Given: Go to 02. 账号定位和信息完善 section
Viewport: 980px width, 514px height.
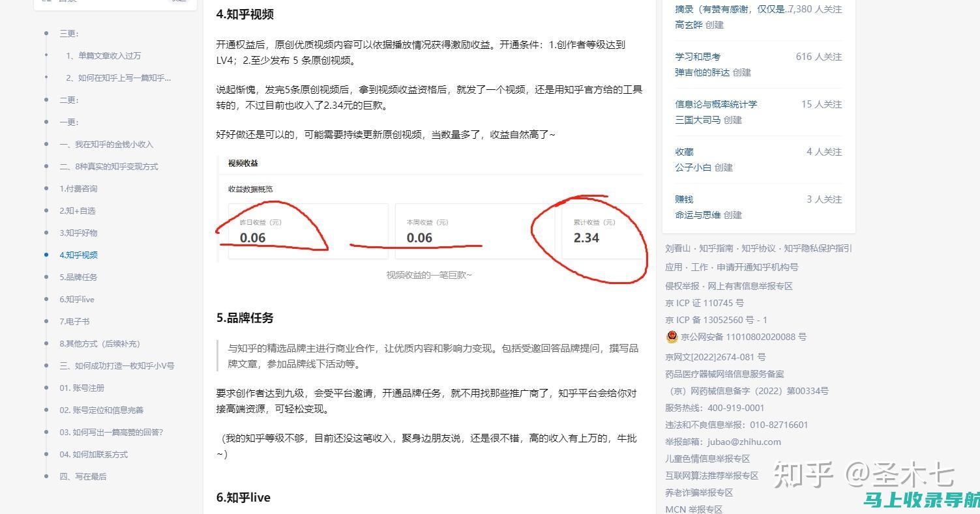Looking at the screenshot, I should click(102, 410).
